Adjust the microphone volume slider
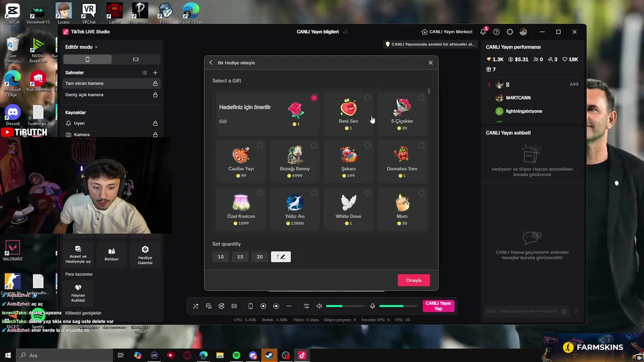Screen dimensions: 644x362 click(398, 306)
